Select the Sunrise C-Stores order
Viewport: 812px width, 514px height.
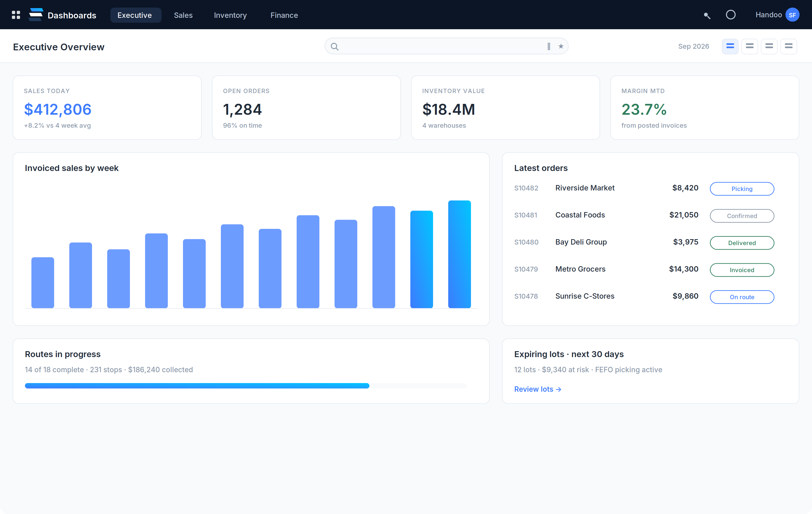pyautogui.click(x=644, y=296)
